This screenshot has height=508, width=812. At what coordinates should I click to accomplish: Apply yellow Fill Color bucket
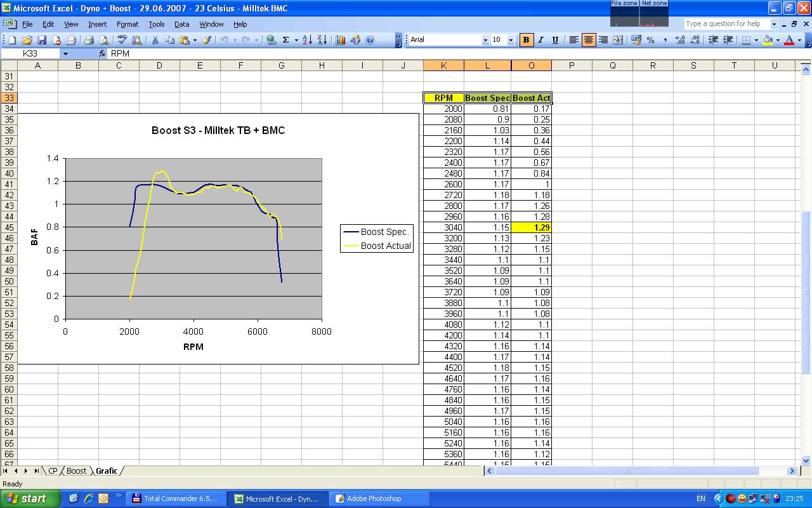pos(768,40)
